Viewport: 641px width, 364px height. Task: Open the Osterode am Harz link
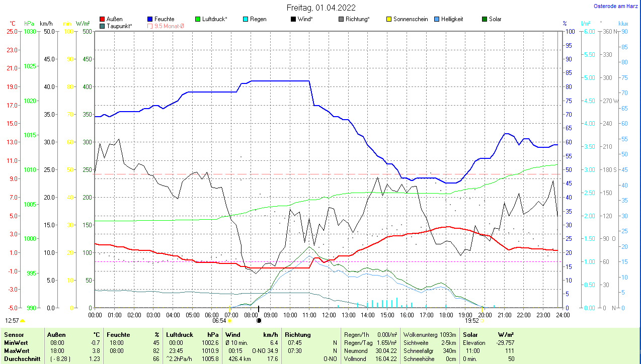tap(617, 7)
